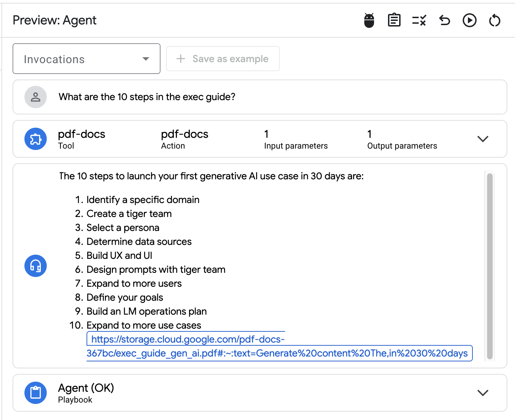515x420 pixels.
Task: Click the response panel vertical scrollbar
Action: pos(490,266)
